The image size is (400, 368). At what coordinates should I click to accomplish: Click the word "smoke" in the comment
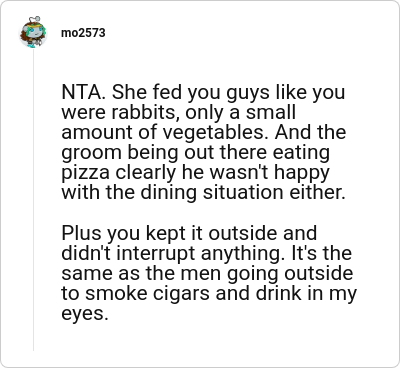113,294
